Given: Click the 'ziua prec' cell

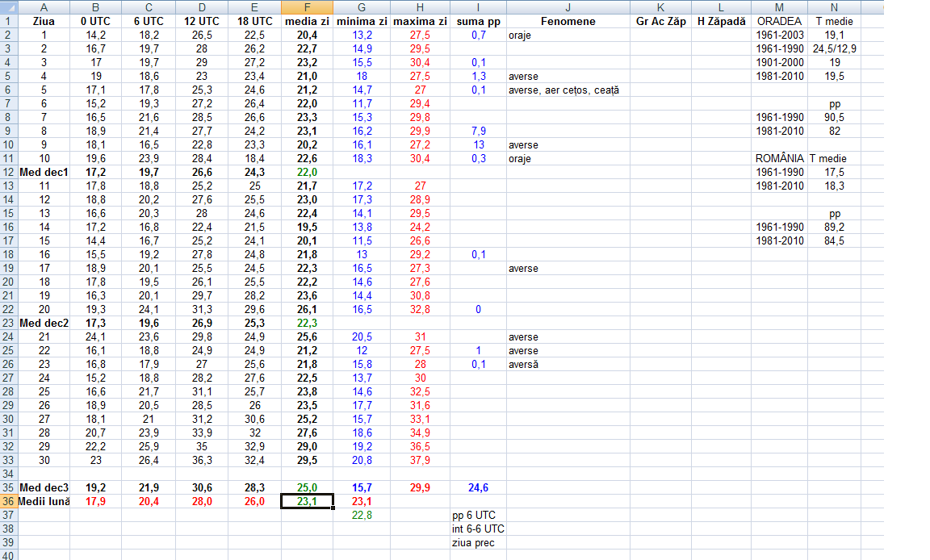Looking at the screenshot, I should click(478, 542).
